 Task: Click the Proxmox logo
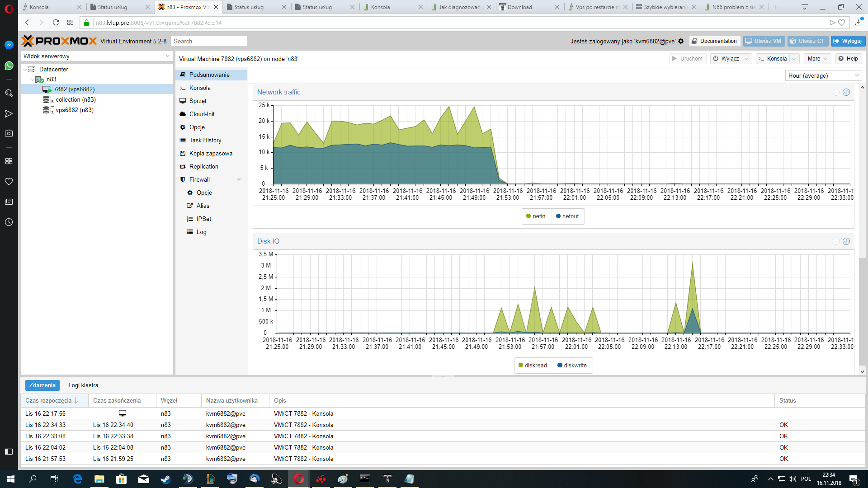(59, 41)
